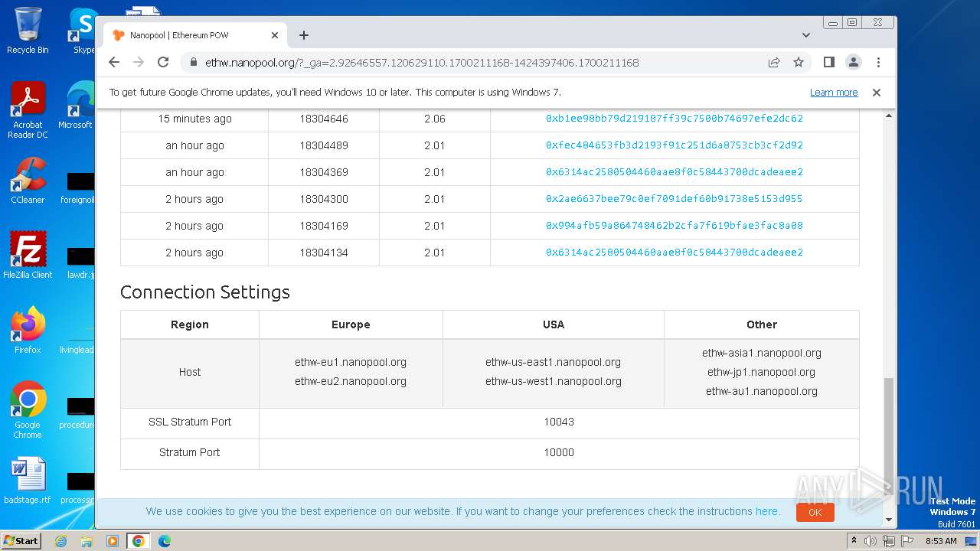Viewport: 980px width, 551px height.
Task: Select Stratum Port value 10000
Action: click(x=559, y=452)
